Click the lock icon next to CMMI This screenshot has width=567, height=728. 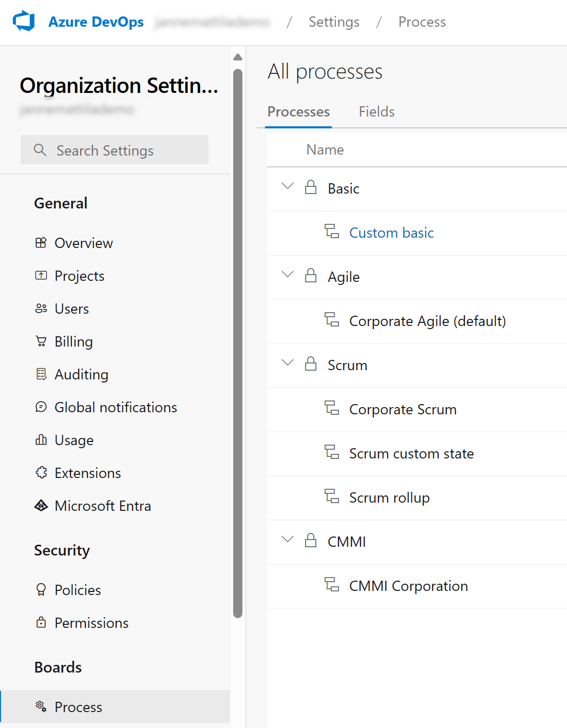(311, 541)
